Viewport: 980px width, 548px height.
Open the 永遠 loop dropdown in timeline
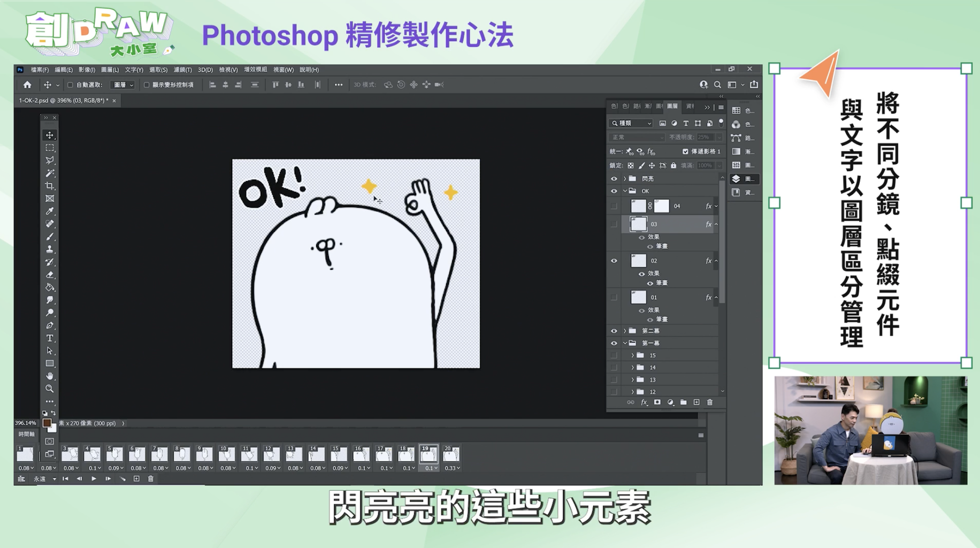click(x=45, y=479)
